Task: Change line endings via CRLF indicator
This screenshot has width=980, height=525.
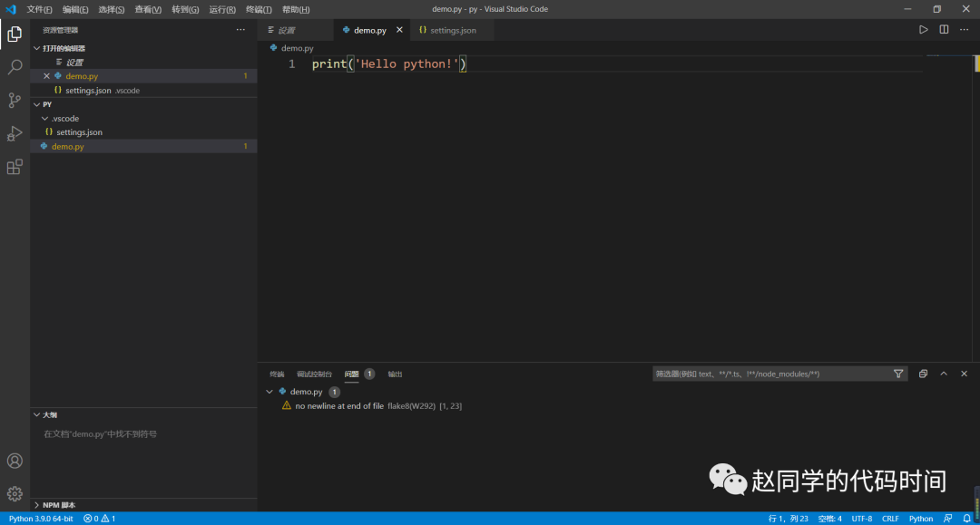Action: click(x=890, y=519)
